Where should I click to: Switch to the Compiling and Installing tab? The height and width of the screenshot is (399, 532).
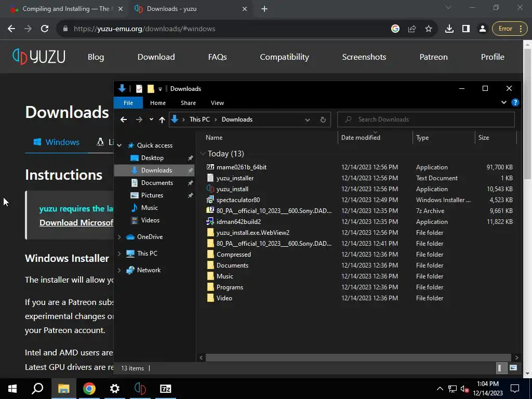(x=66, y=9)
